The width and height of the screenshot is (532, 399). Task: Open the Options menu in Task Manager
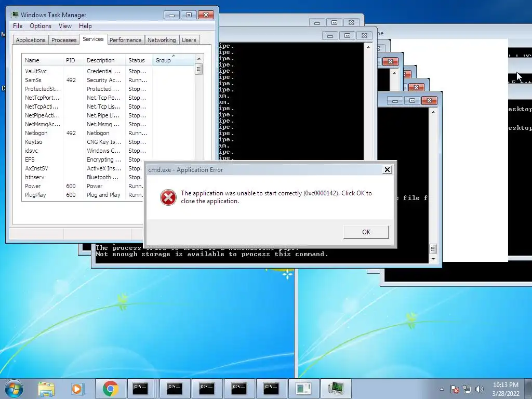(41, 26)
